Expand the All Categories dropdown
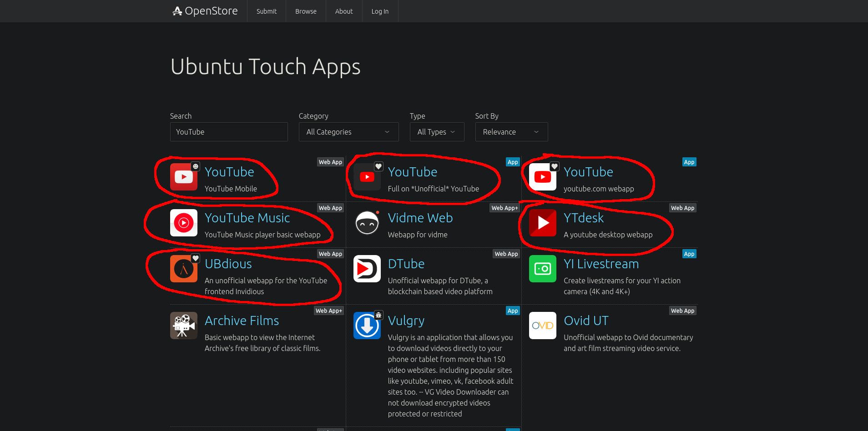This screenshot has width=868, height=431. (348, 132)
